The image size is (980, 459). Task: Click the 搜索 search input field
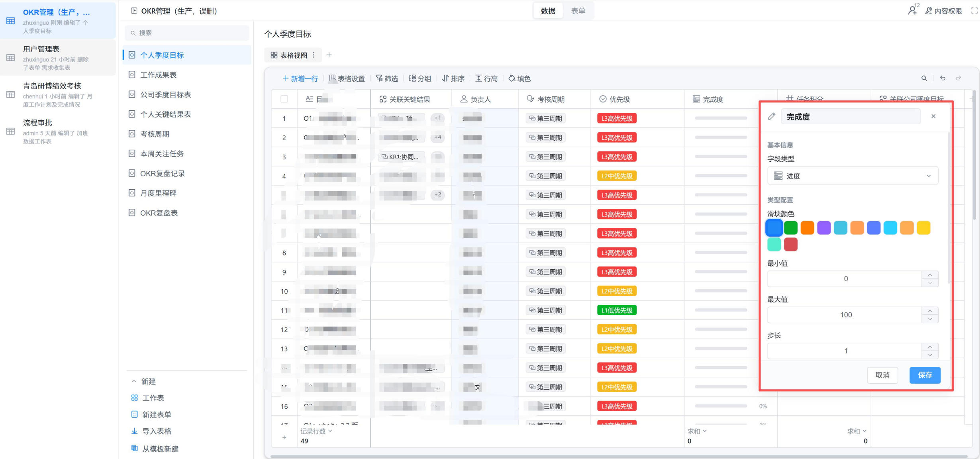[187, 33]
